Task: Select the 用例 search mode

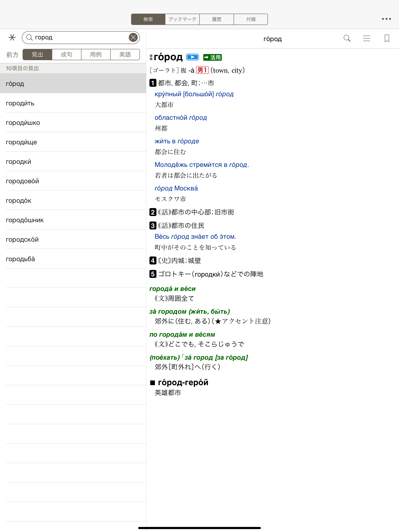Action: point(96,55)
